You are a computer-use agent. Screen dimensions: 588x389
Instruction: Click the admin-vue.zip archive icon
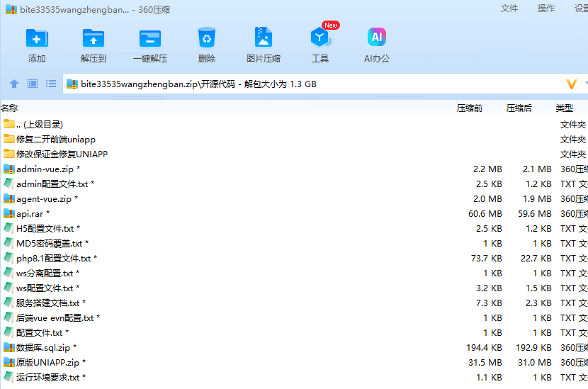(9, 169)
